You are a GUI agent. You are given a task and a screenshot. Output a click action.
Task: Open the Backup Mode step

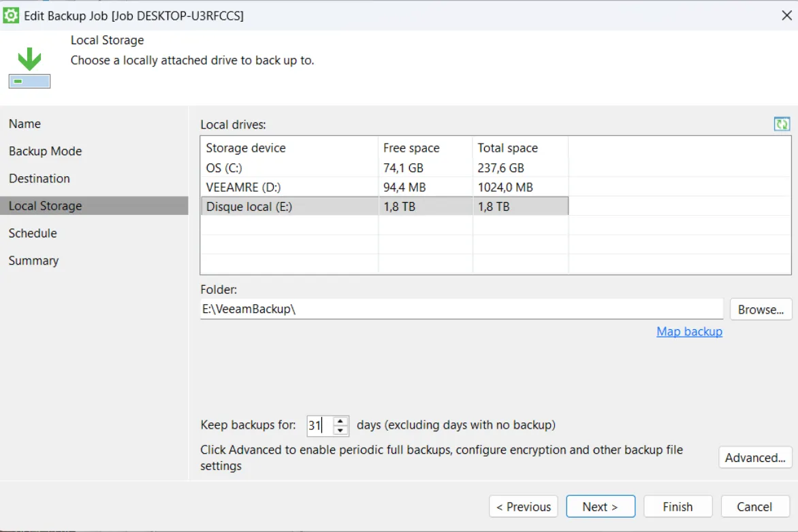click(x=45, y=151)
